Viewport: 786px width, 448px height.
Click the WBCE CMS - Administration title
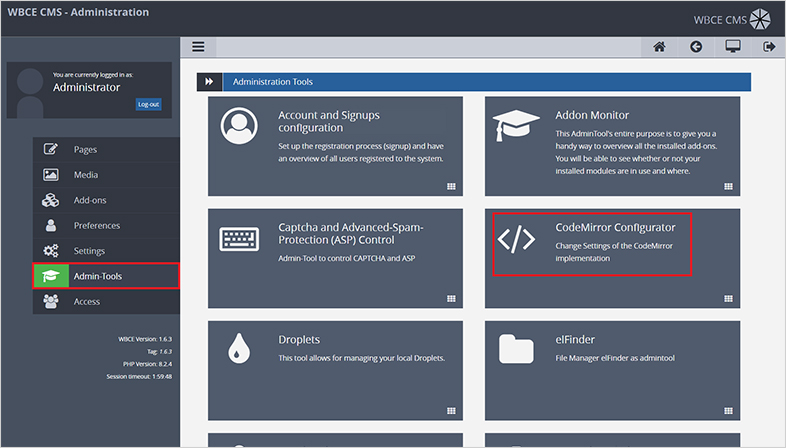[x=78, y=12]
